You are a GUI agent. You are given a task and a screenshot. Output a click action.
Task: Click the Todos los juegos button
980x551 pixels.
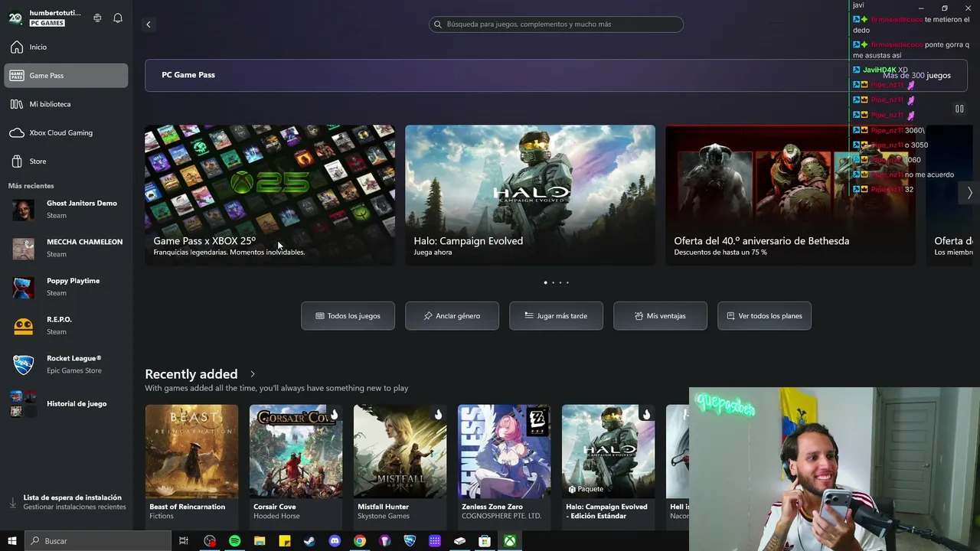coord(348,316)
